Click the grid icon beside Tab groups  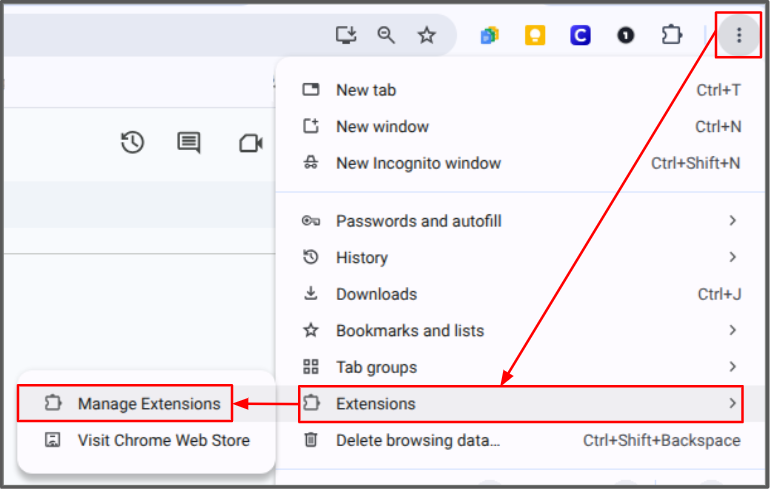click(x=311, y=367)
